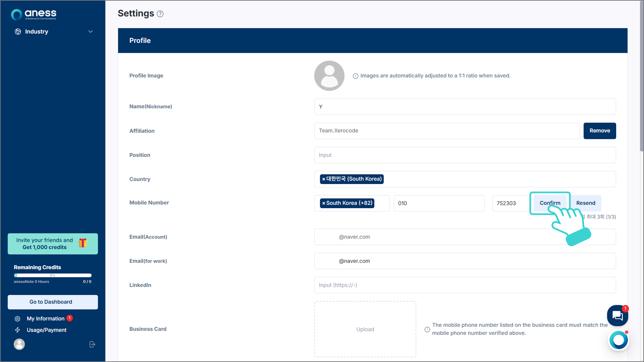This screenshot has width=644, height=362.
Task: Click the sidebar user avatar icon
Action: (x=19, y=344)
